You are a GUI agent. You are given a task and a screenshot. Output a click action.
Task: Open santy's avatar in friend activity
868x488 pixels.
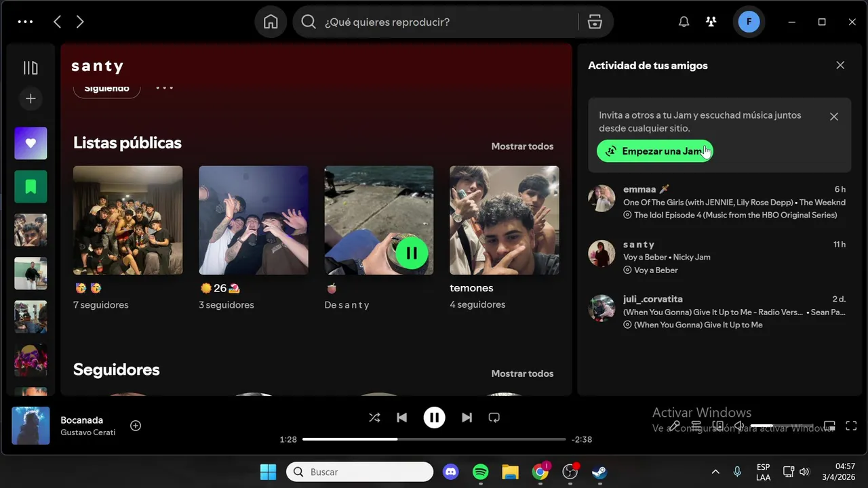[x=601, y=253]
